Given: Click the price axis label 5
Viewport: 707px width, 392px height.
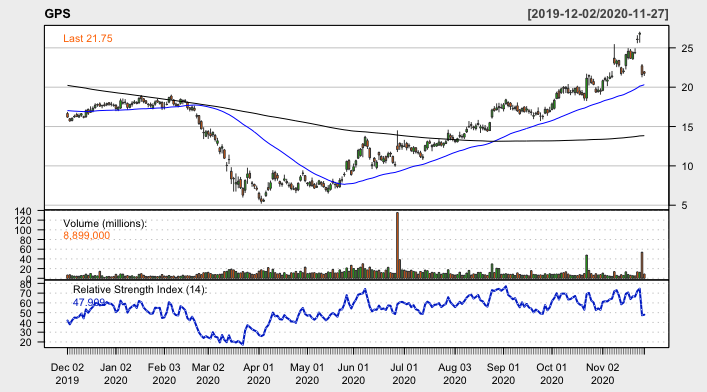Looking at the screenshot, I should 684,205.
